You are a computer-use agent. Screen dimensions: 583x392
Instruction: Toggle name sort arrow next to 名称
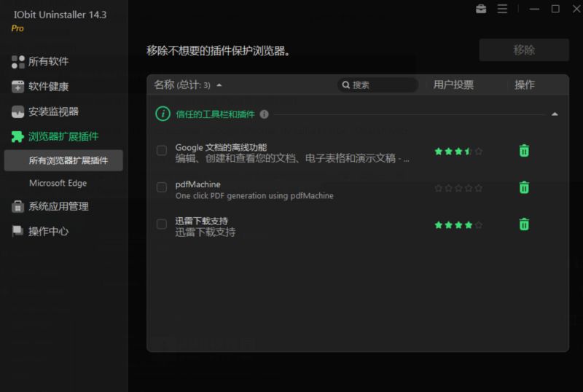click(x=219, y=85)
